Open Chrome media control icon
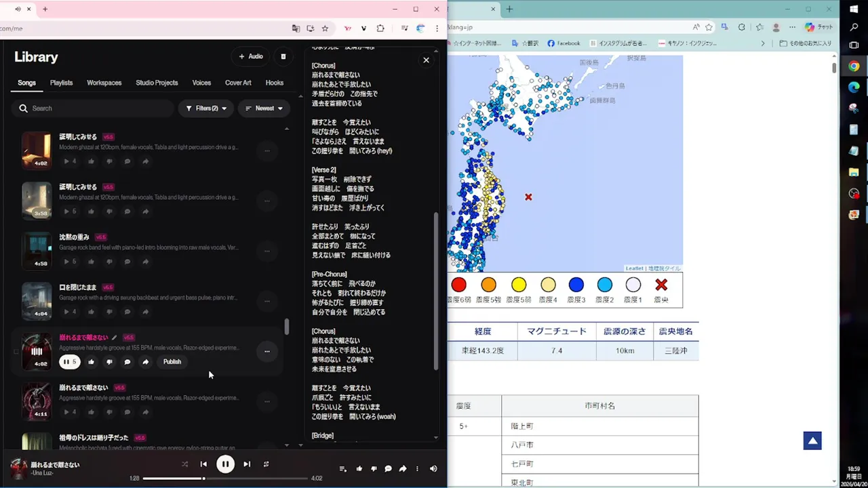 (x=404, y=28)
